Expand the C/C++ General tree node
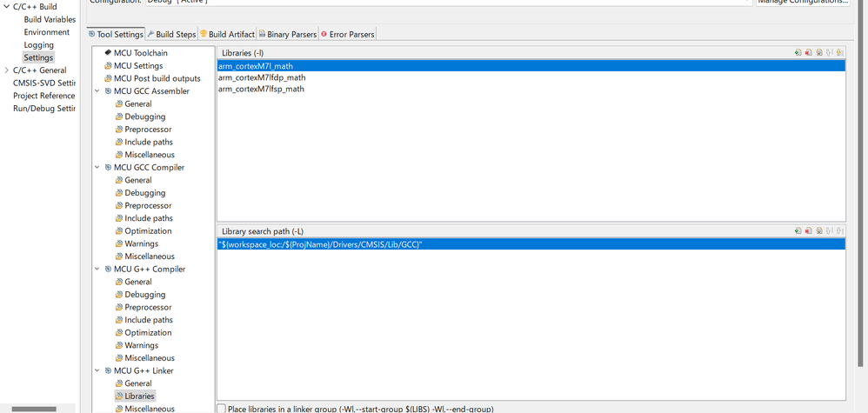This screenshot has height=413, width=868. pos(6,70)
